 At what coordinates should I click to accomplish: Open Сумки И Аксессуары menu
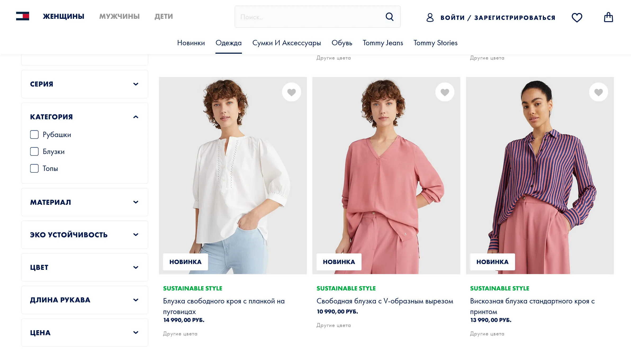286,43
